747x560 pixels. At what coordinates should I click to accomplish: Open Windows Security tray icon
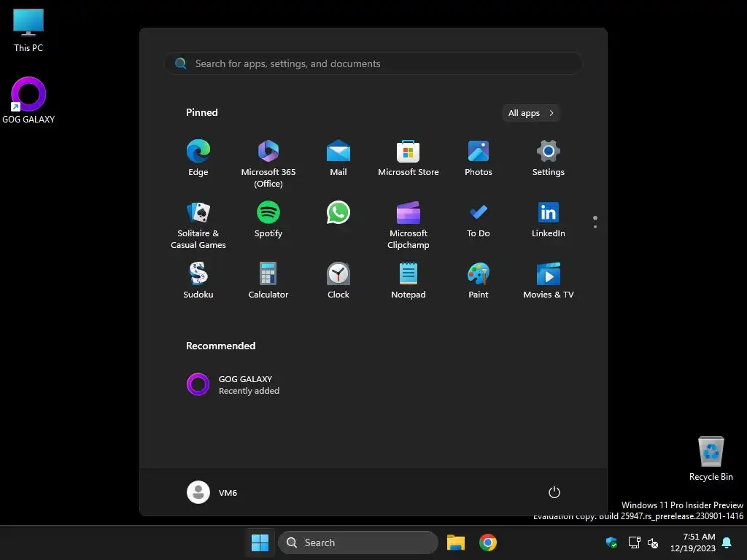612,542
